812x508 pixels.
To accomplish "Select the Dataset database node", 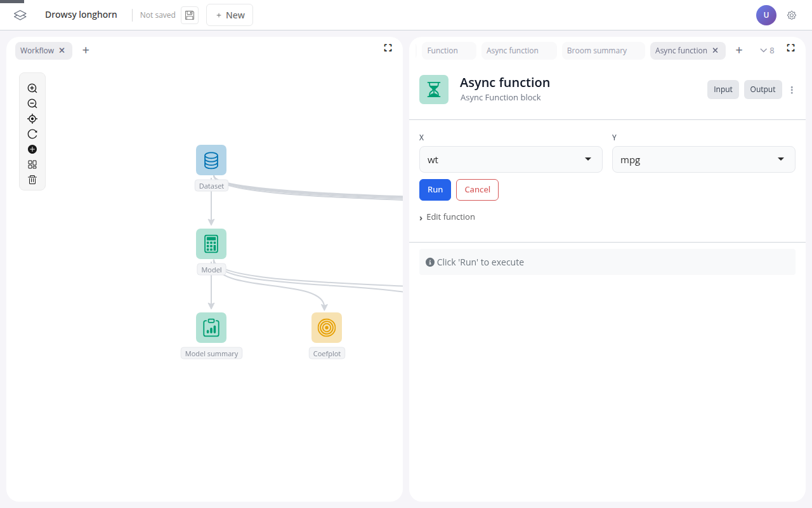I will pyautogui.click(x=211, y=160).
